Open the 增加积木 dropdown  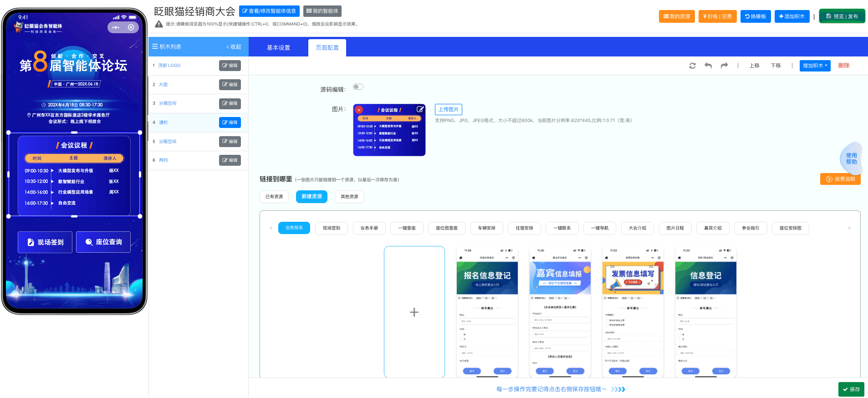click(x=815, y=66)
